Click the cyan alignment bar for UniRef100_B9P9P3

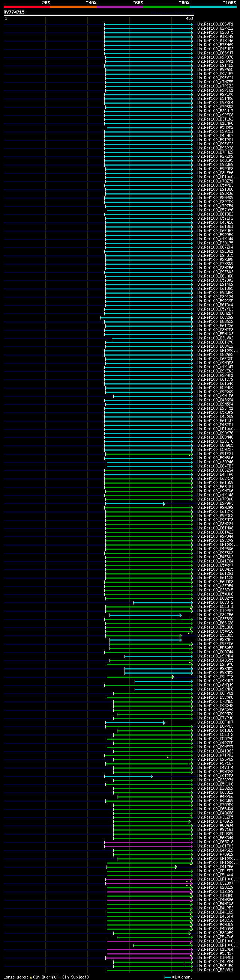pos(135,503)
